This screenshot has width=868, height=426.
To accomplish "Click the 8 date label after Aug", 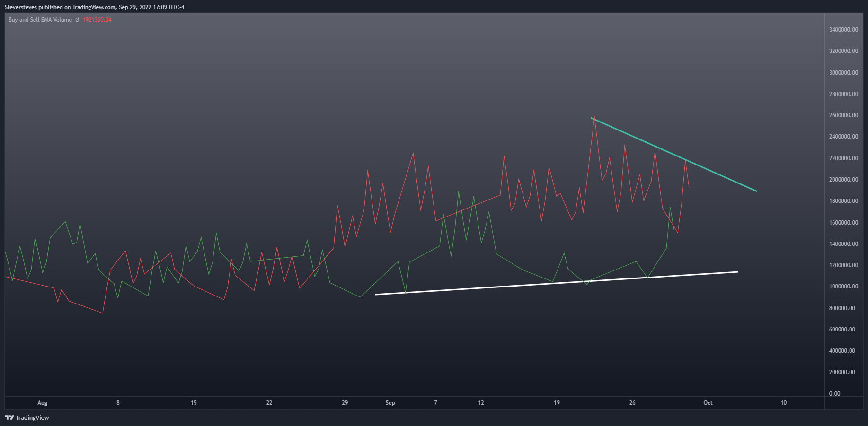I will [x=118, y=403].
